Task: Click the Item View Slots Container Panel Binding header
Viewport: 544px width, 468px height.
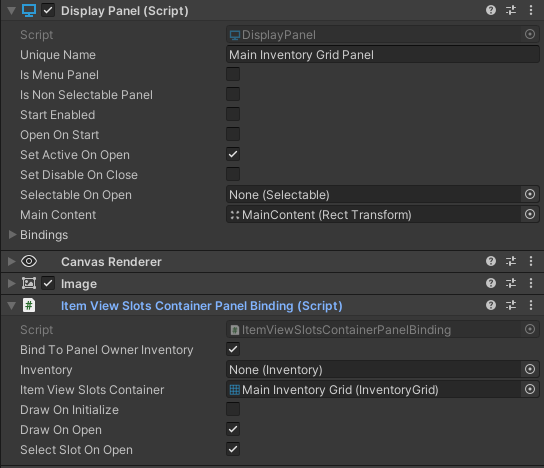Action: (202, 306)
